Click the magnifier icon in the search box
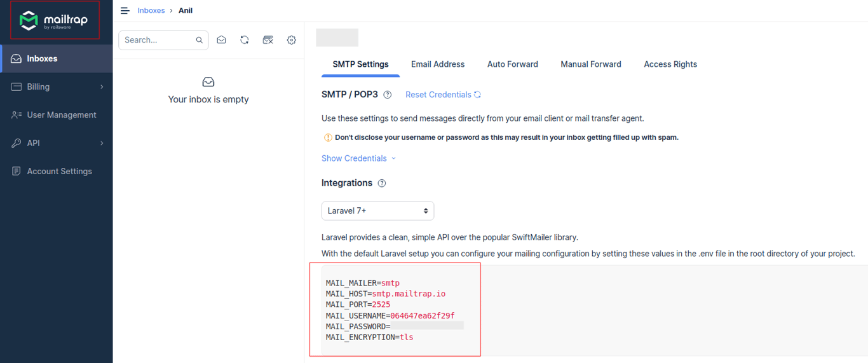Viewport: 868px width, 363px height. pyautogui.click(x=200, y=40)
